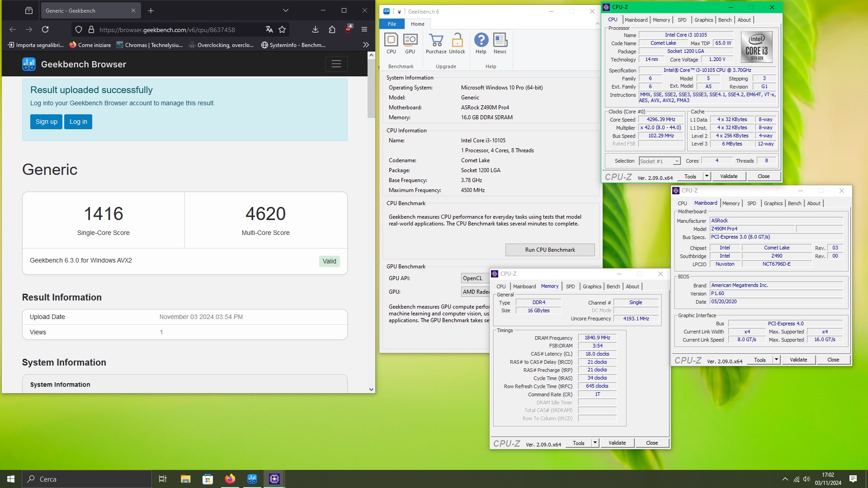This screenshot has width=868, height=488.
Task: Open the browser extensions puzzle icon
Action: point(332,29)
